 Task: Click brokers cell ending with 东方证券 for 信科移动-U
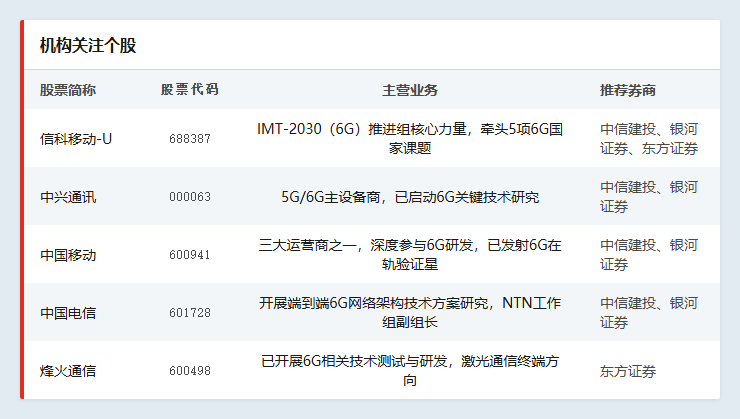point(649,138)
